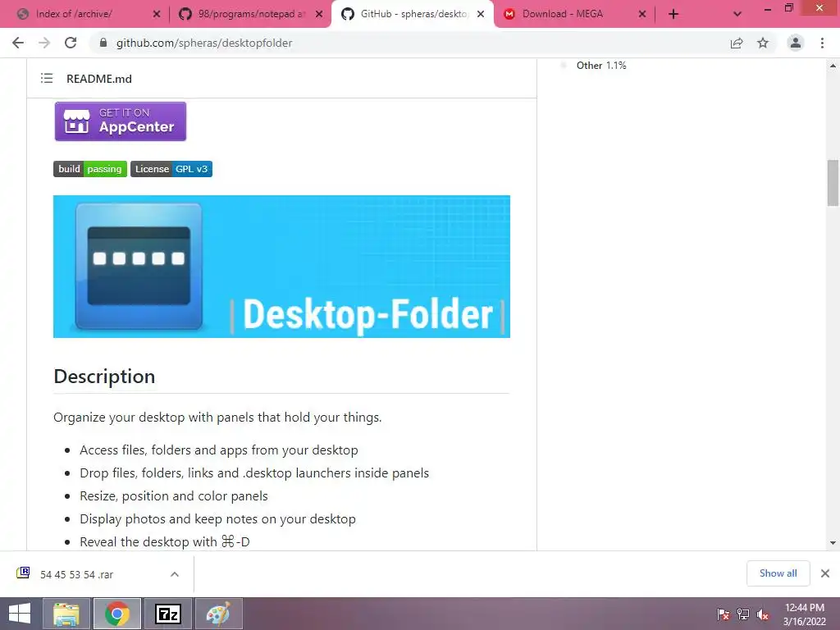Share this page using the share icon

737,43
